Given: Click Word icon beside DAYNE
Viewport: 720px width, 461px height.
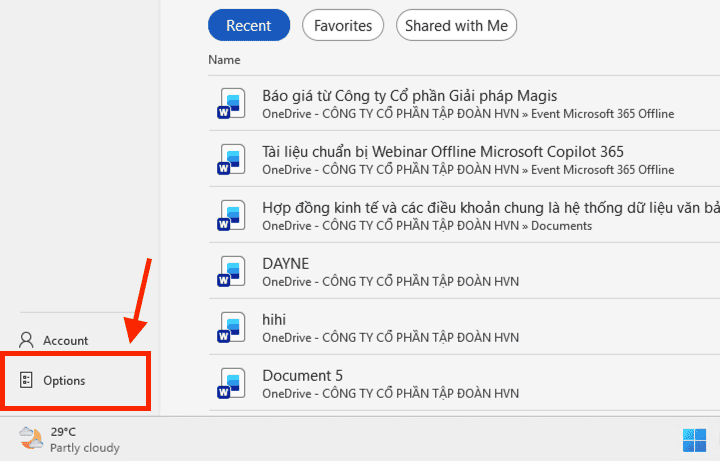Looking at the screenshot, I should click(x=231, y=272).
